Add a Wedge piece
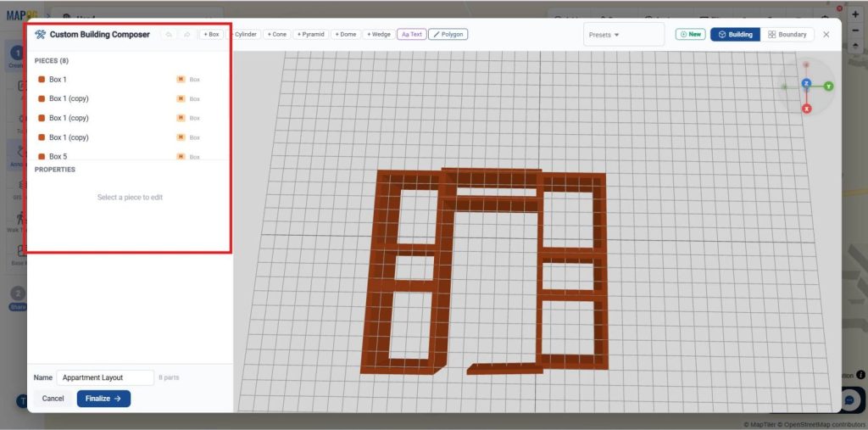 point(379,35)
